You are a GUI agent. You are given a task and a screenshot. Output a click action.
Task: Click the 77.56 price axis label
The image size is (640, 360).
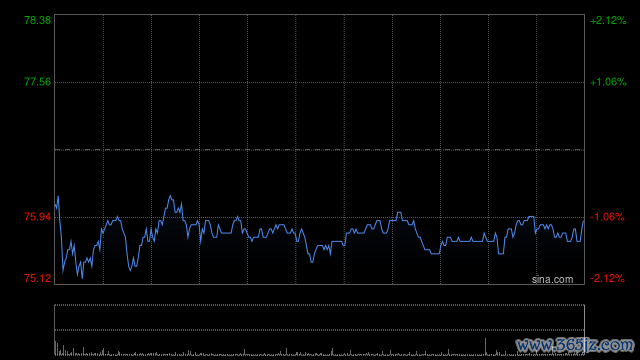tap(38, 82)
